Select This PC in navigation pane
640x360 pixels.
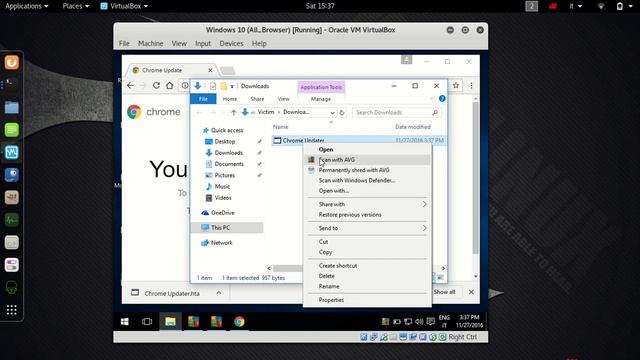pos(227,227)
